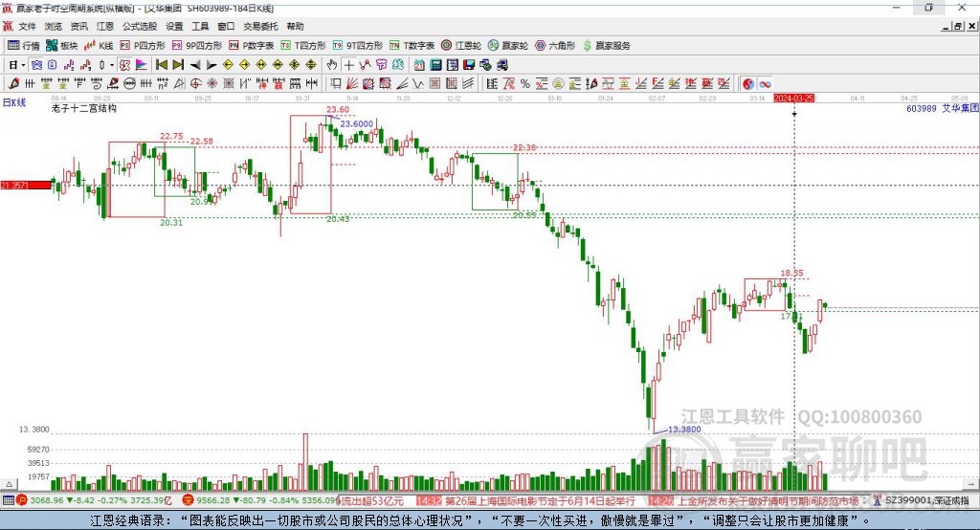Screen dimensions: 980x530
Task: Open the 文件 menu
Action: (x=28, y=26)
